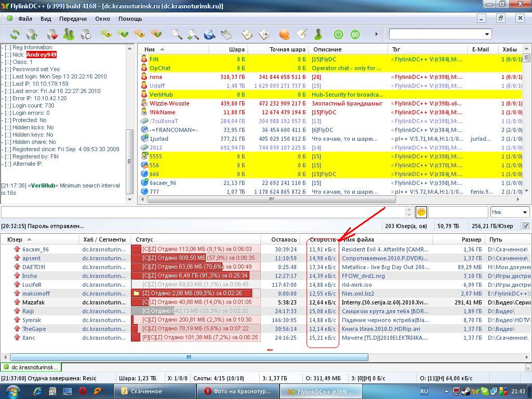Toggle the green 80 speed limiter icon
Image resolution: width=532 pixels, height=399 pixels.
tap(355, 34)
